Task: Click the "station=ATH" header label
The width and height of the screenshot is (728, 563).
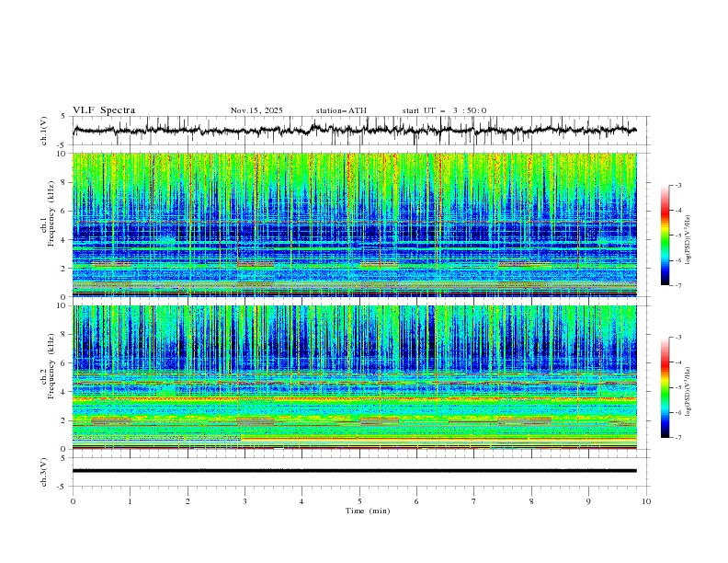Action: point(341,110)
